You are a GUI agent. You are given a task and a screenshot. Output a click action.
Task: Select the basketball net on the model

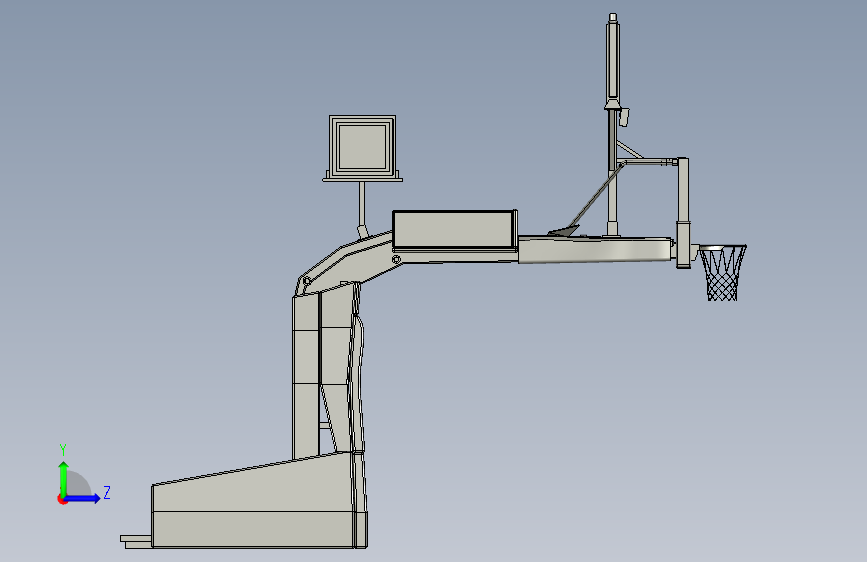point(723,274)
